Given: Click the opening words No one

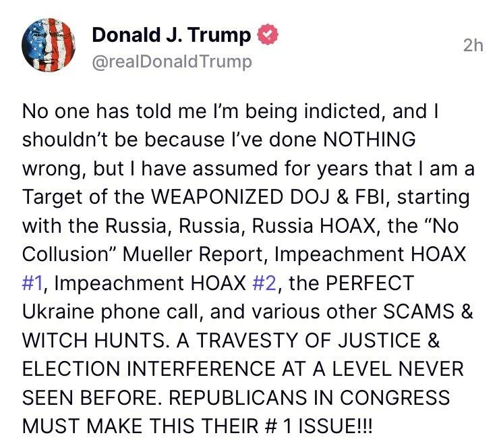Looking at the screenshot, I should pos(56,111).
